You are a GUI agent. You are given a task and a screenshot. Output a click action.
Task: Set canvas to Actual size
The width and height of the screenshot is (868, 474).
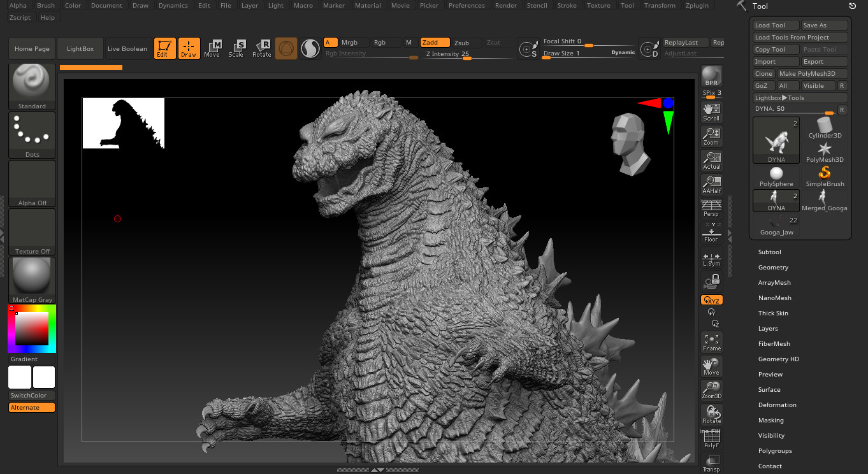point(711,161)
